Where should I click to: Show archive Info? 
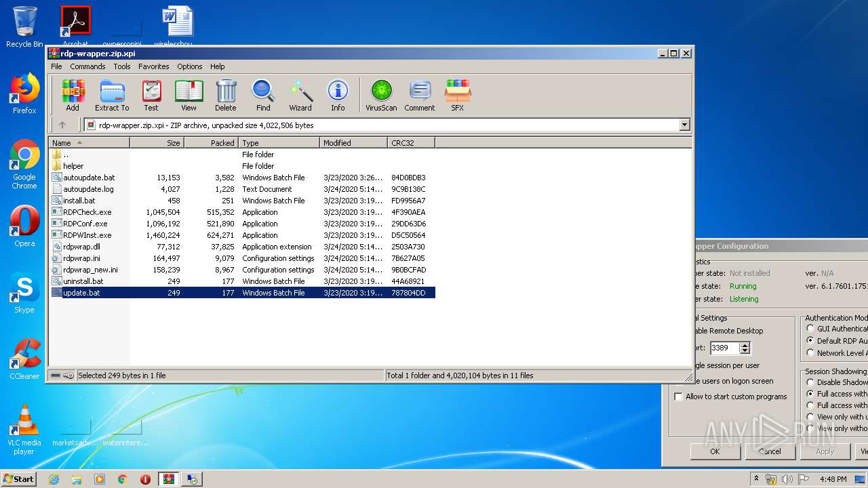[x=338, y=95]
